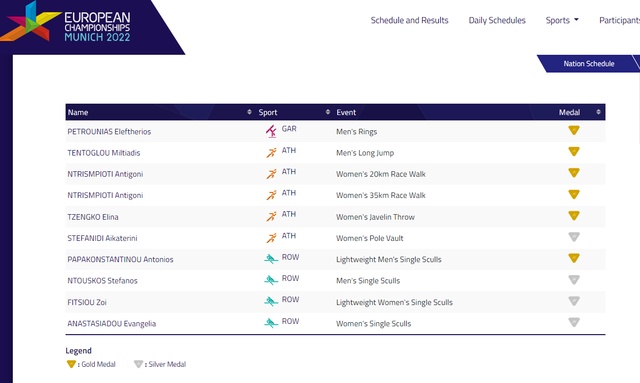Click Women's 20km Race Walk event text
Viewport: 640px width, 383px height.
380,174
